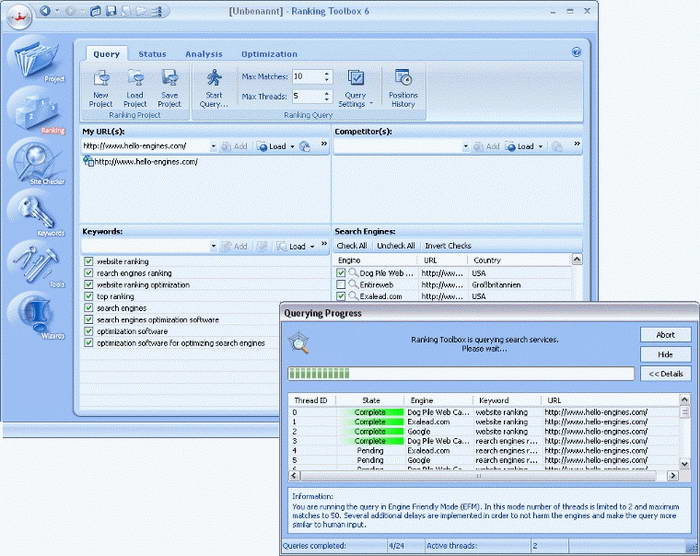The image size is (700, 556).
Task: Open the My URL(s) address dropdown
Action: point(213,146)
